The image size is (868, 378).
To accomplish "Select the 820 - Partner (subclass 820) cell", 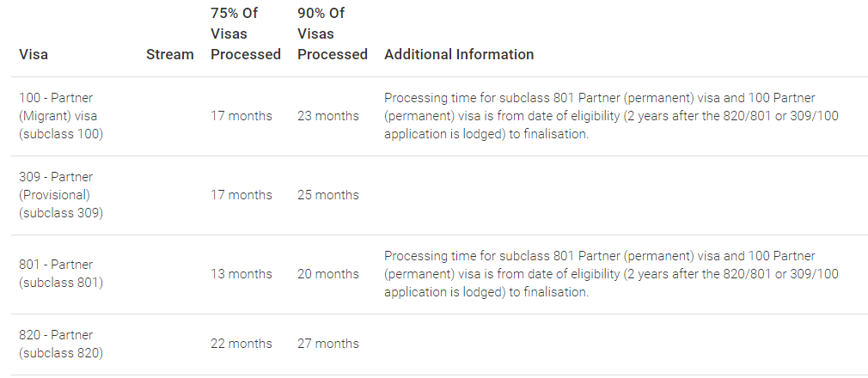I will [x=61, y=344].
